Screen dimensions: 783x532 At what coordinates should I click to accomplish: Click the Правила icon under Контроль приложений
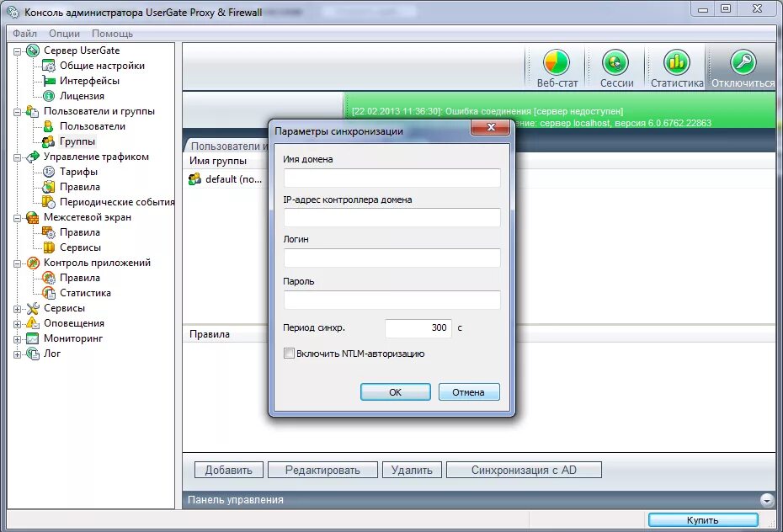[49, 278]
